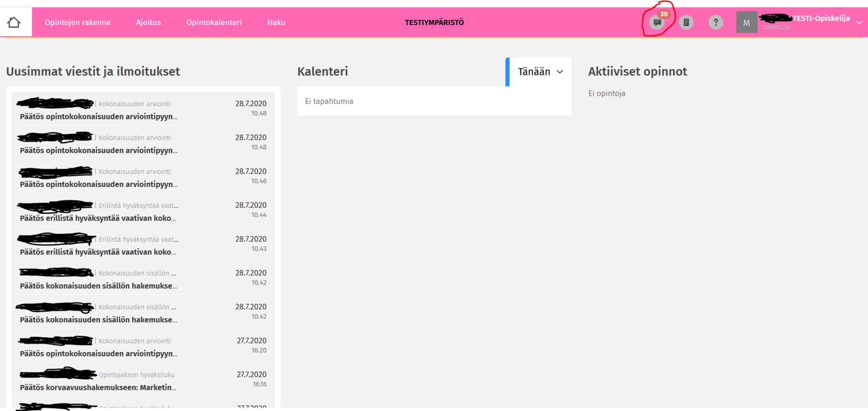Go to Ajoitus tab
Viewport: 868px width, 411px height.
148,22
